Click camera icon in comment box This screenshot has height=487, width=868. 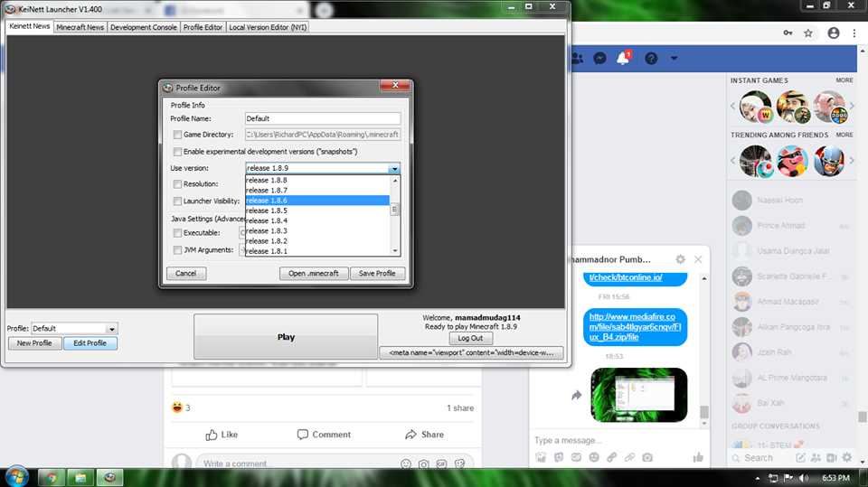[423, 464]
